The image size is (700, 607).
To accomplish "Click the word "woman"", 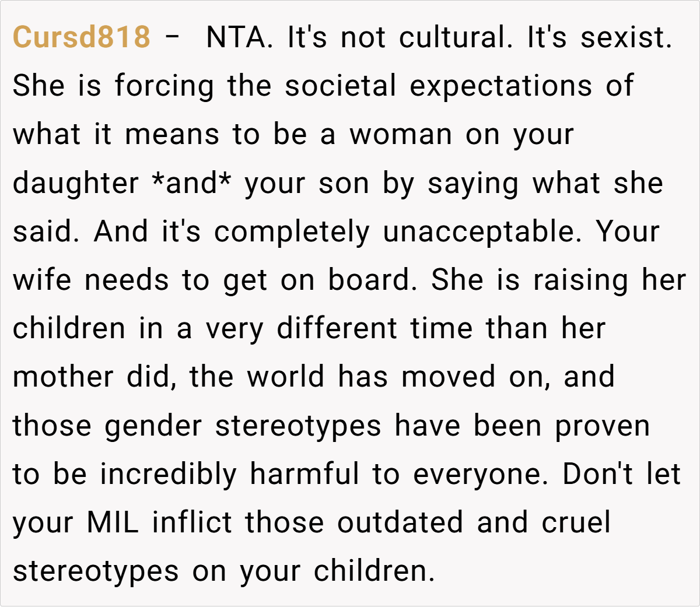I will click(400, 135).
